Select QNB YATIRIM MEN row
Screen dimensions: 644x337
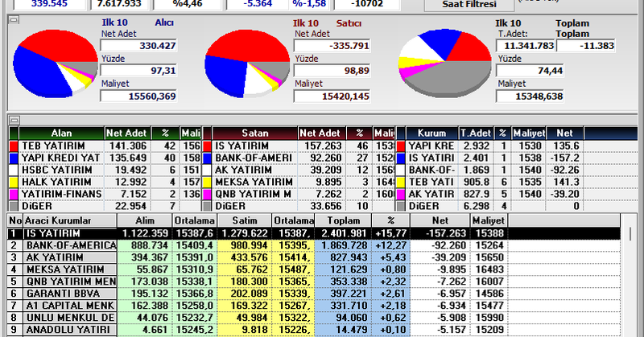pyautogui.click(x=314, y=282)
